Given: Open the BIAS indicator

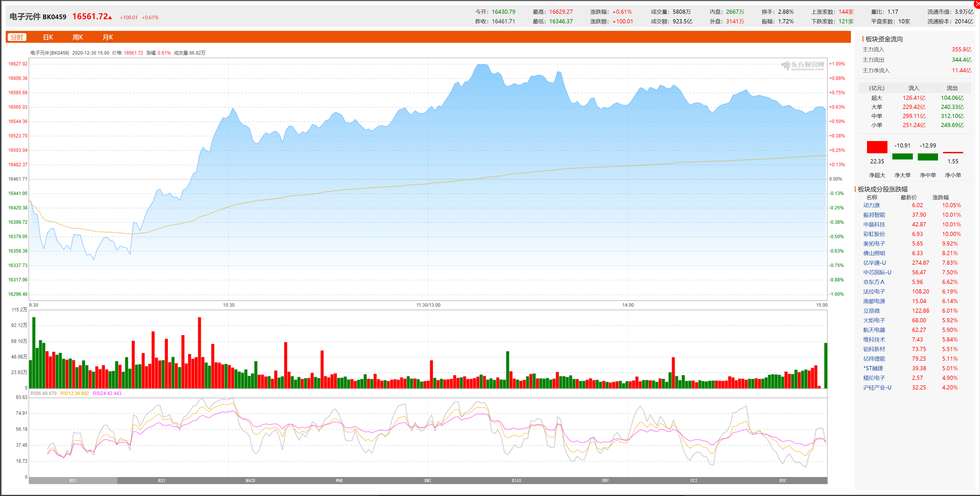Looking at the screenshot, I should [516, 480].
